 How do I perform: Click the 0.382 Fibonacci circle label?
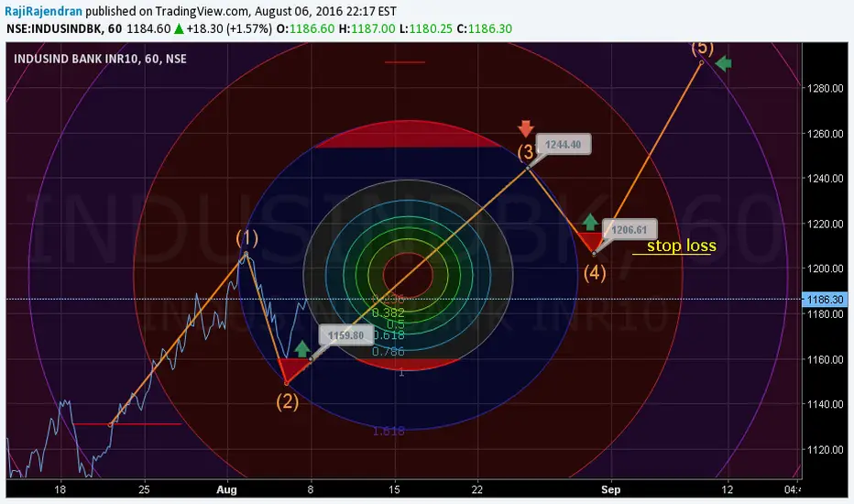(389, 312)
